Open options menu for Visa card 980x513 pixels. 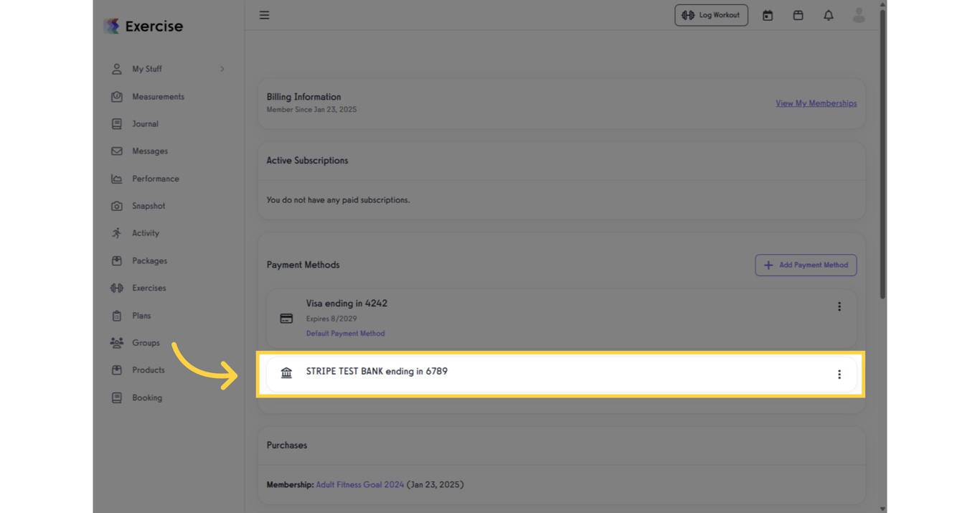tap(839, 306)
